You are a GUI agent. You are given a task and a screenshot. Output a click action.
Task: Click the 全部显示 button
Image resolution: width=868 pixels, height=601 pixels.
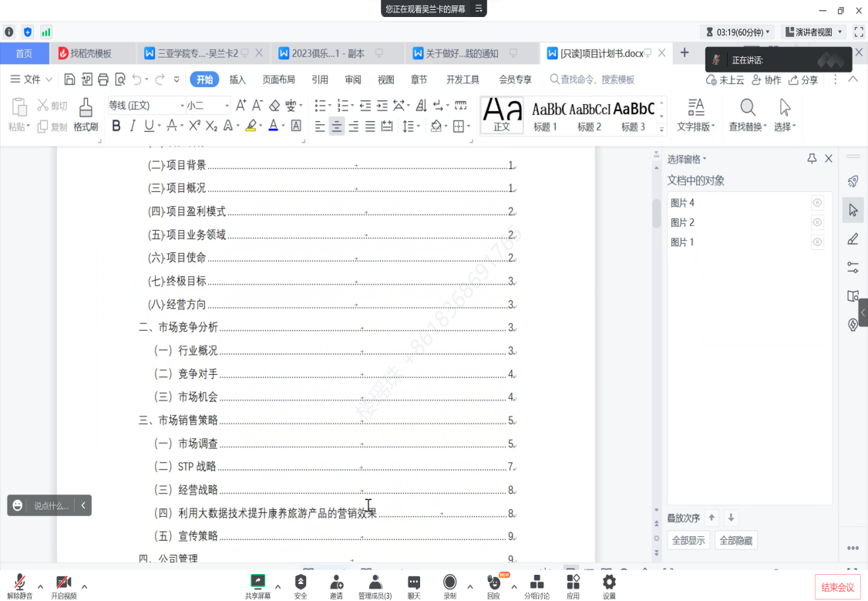(x=688, y=540)
